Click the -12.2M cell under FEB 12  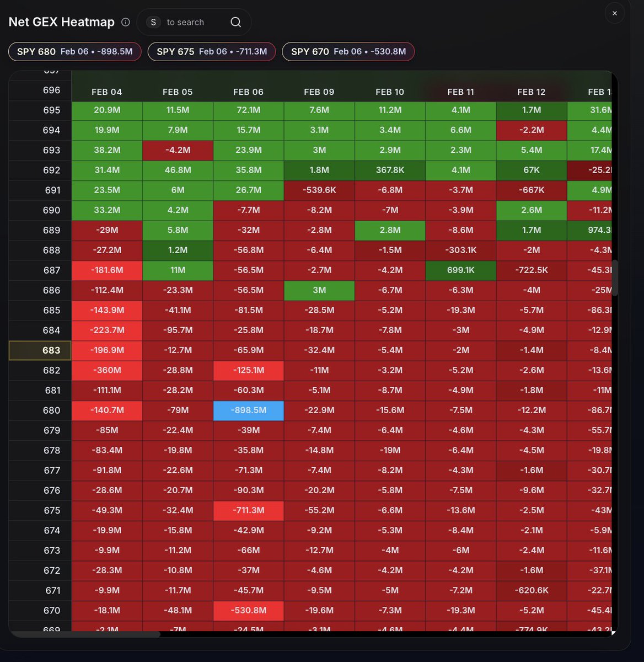pyautogui.click(x=532, y=410)
